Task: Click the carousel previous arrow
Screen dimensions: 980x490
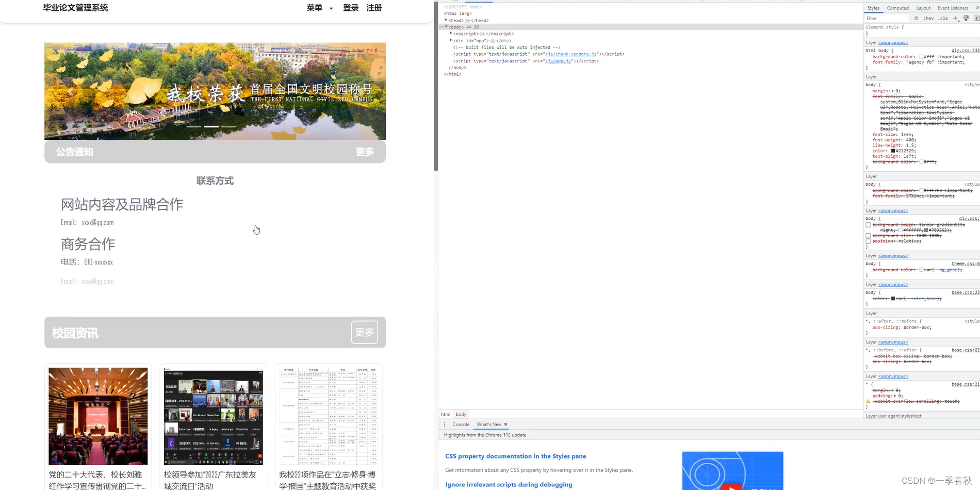Action: (x=70, y=91)
